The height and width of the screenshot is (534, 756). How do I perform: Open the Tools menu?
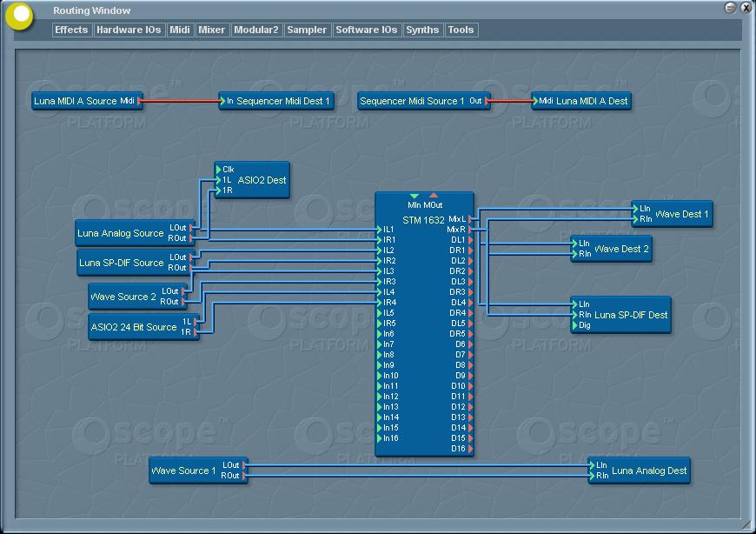point(461,30)
